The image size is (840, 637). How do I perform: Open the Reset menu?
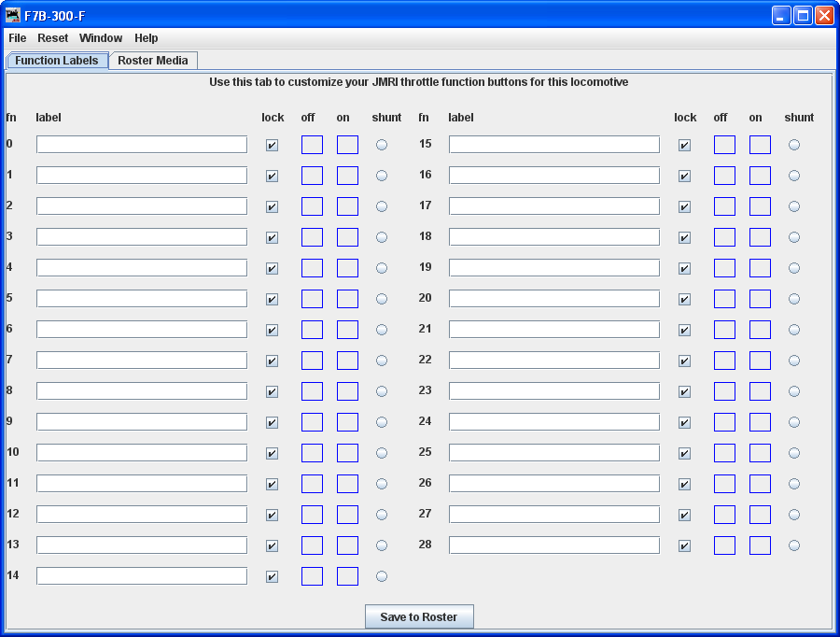click(52, 38)
